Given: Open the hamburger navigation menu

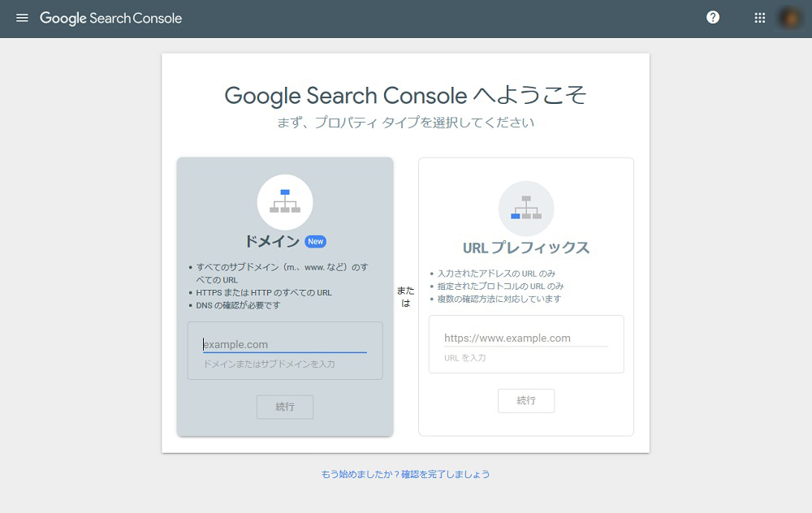Looking at the screenshot, I should pos(22,18).
